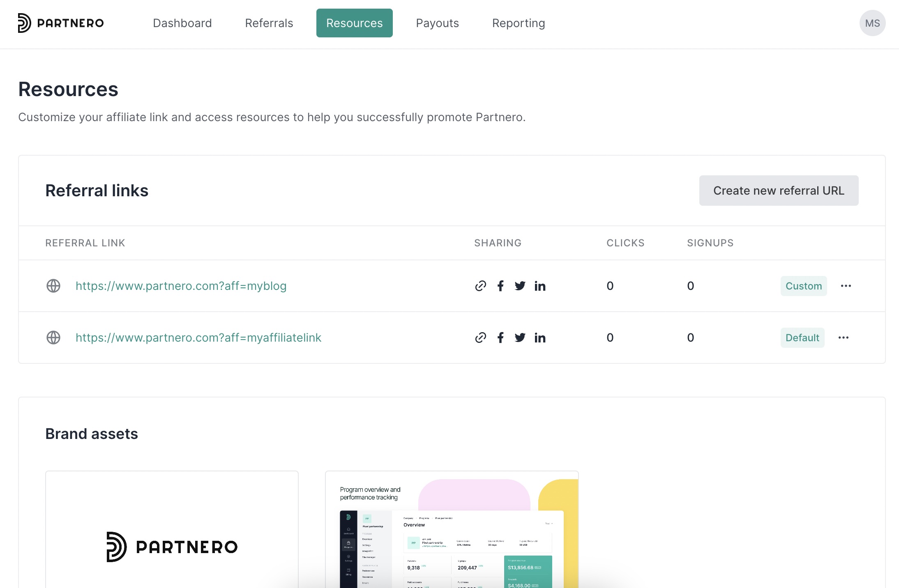Click clicks count for myblog link
This screenshot has height=588, width=899.
[x=610, y=286]
